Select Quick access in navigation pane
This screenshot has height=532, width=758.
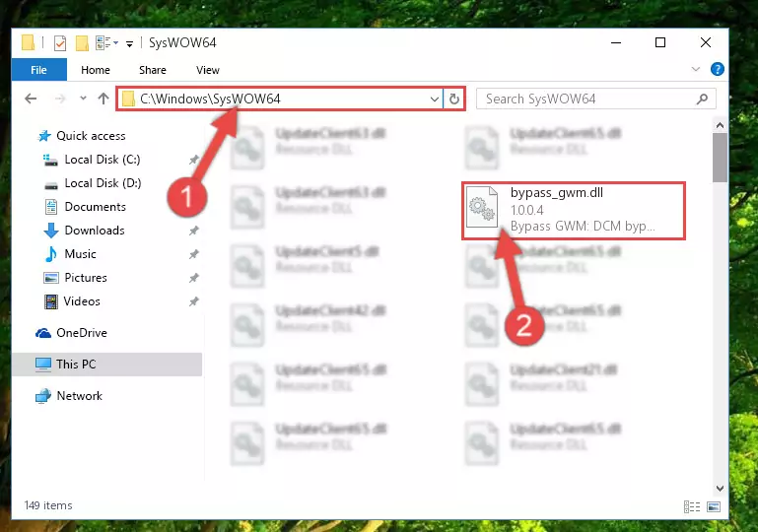(91, 136)
